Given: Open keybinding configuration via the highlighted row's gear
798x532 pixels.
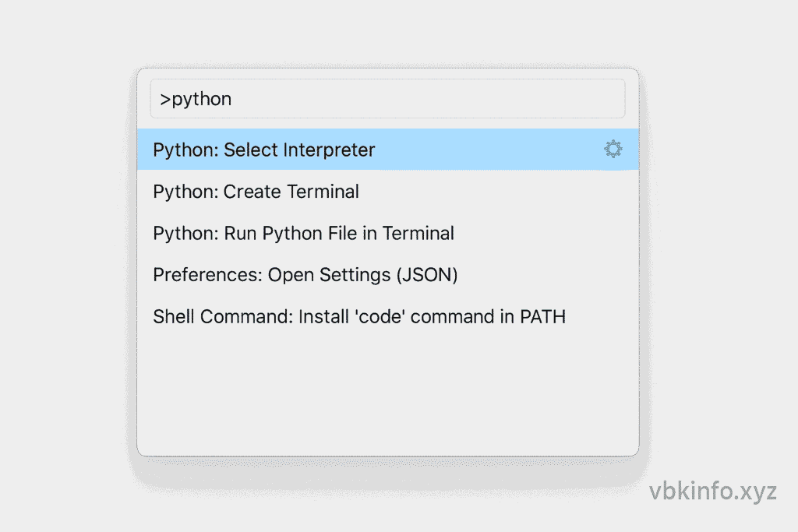Looking at the screenshot, I should coord(613,150).
